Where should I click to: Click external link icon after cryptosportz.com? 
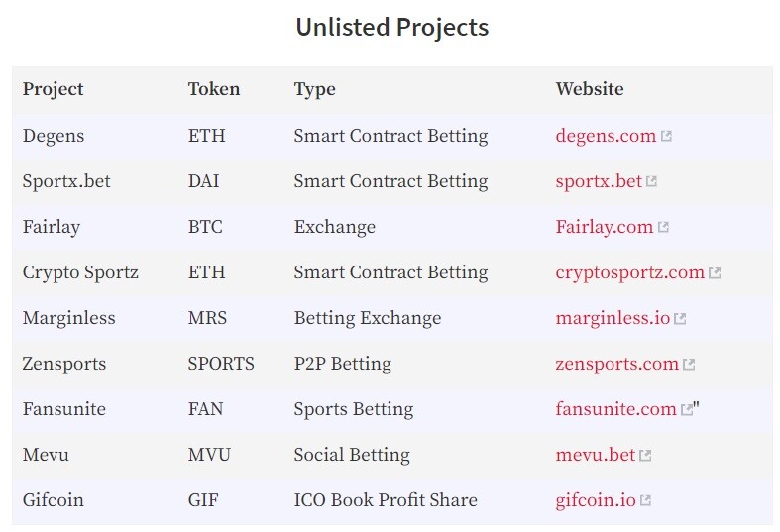[x=715, y=273]
